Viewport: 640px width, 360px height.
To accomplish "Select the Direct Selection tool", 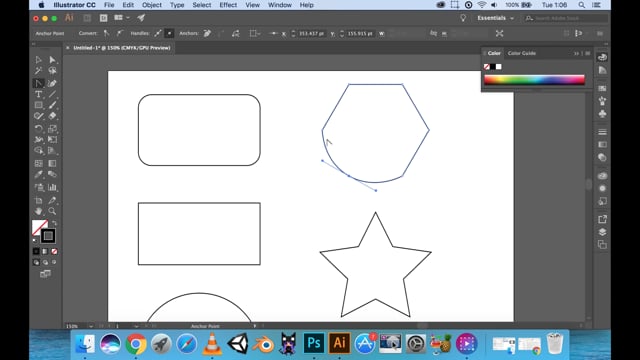I will point(52,60).
